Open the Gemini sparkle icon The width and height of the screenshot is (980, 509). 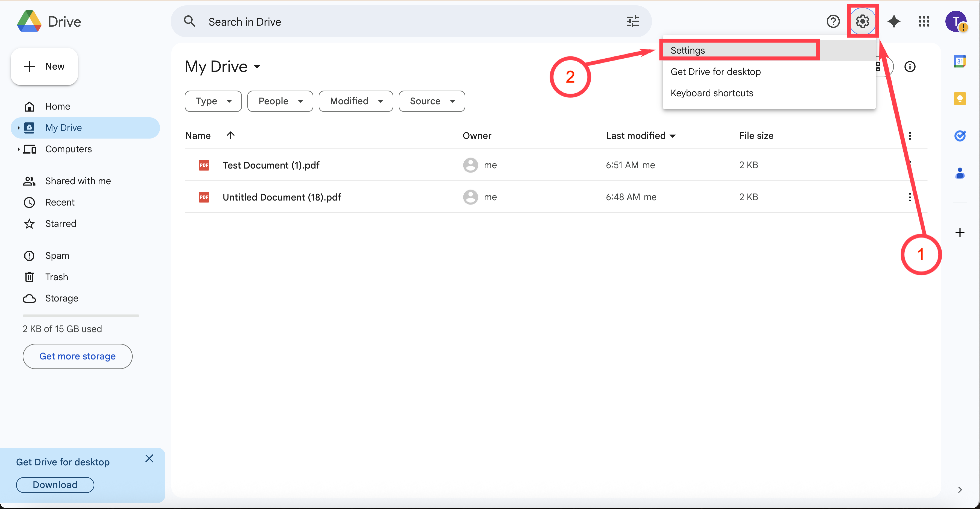[894, 21]
